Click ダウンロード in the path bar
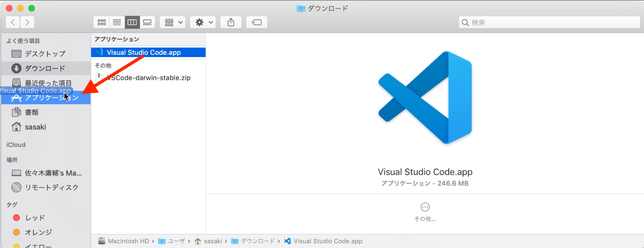 pos(253,241)
